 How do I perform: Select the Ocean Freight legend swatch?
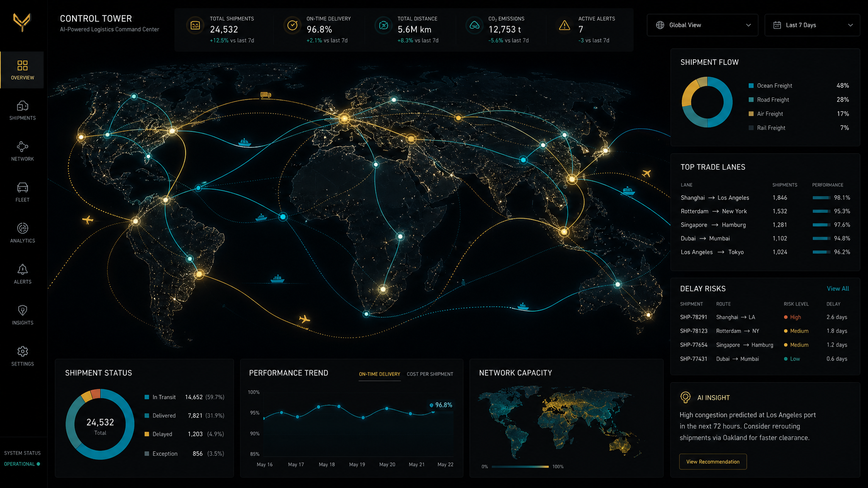(x=751, y=86)
